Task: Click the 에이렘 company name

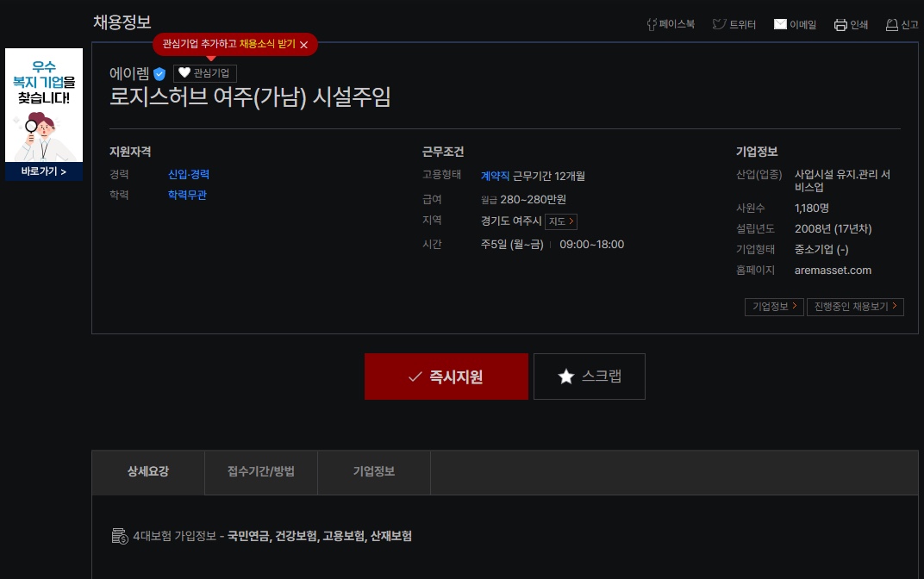Action: click(129, 73)
